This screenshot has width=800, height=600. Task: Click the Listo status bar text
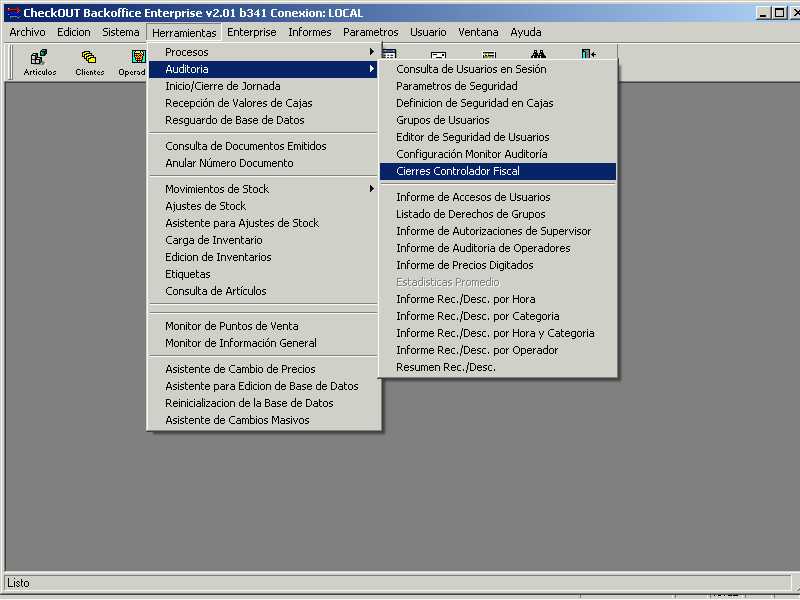tap(18, 583)
